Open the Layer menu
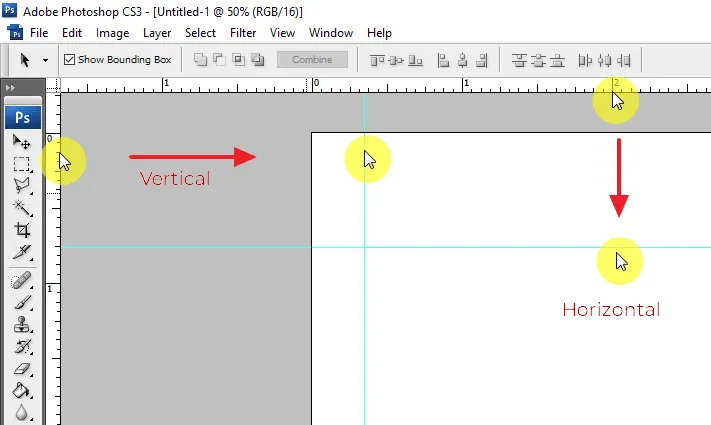711x425 pixels. 157,33
